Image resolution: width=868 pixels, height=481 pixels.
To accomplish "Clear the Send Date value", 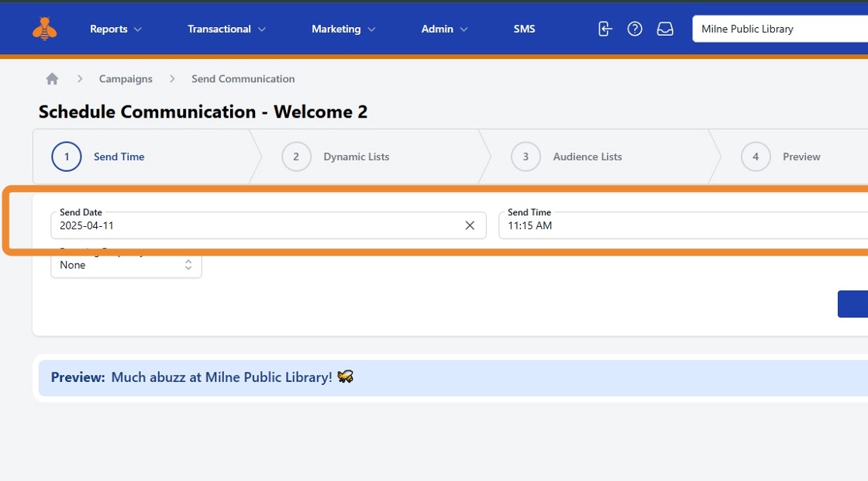I will point(470,225).
